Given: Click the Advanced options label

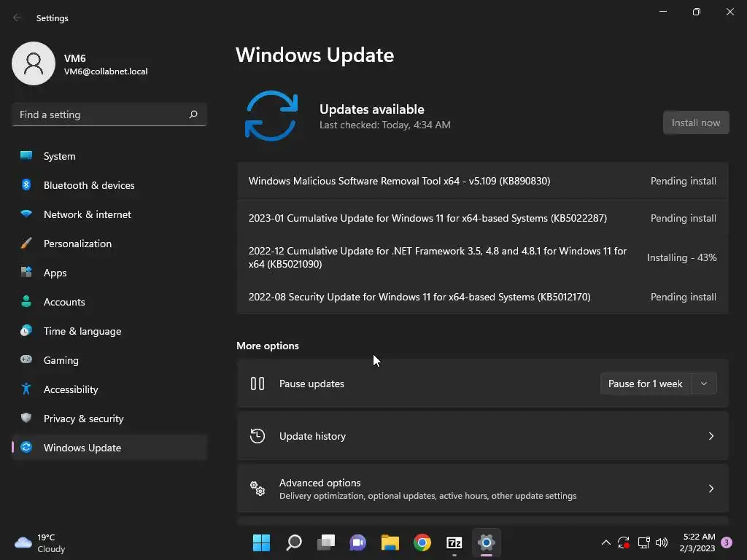Looking at the screenshot, I should point(320,483).
